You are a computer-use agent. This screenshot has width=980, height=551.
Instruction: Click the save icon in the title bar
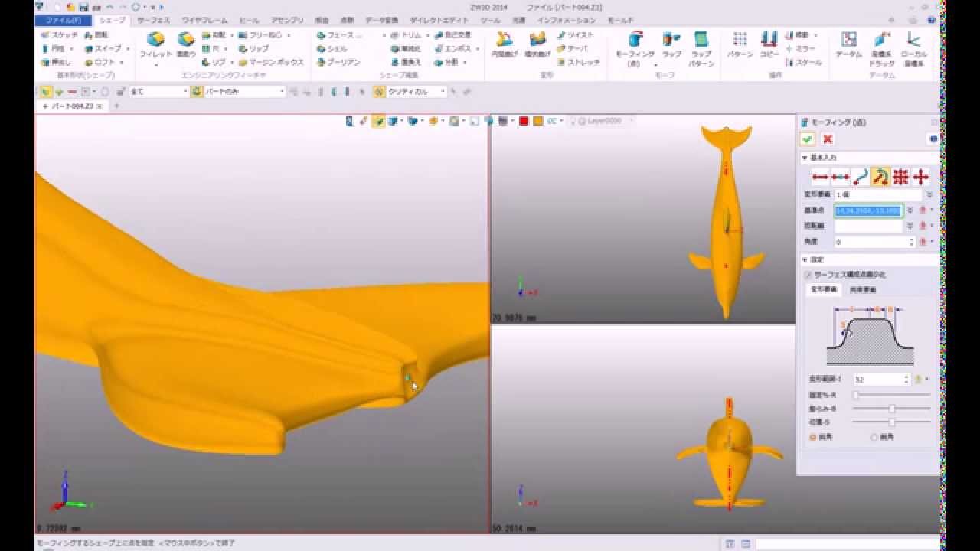[83, 7]
